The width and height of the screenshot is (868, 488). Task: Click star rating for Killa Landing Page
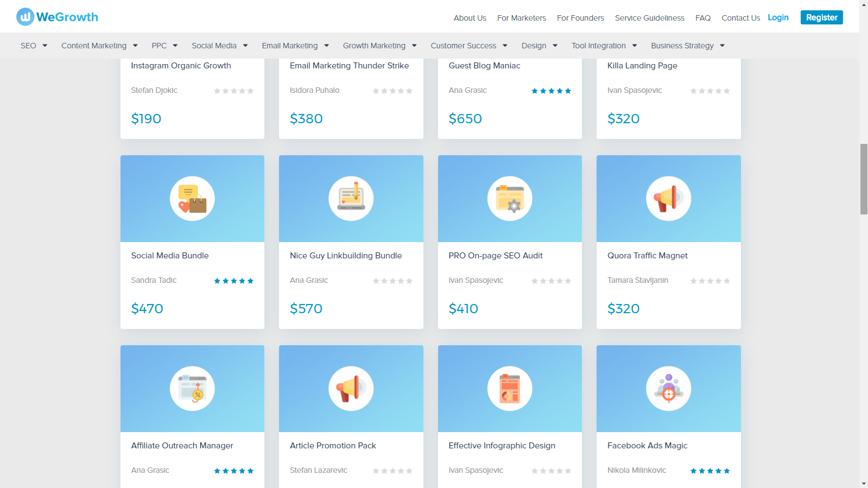(x=710, y=91)
